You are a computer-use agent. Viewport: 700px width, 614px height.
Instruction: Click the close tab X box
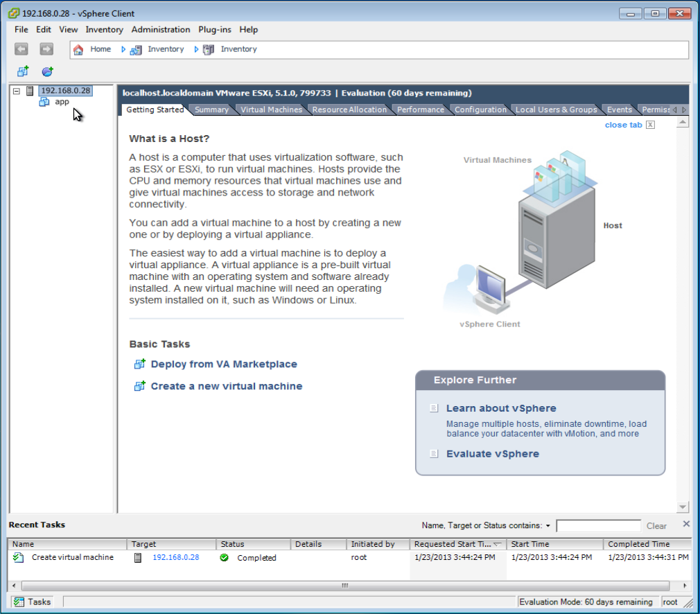[651, 125]
